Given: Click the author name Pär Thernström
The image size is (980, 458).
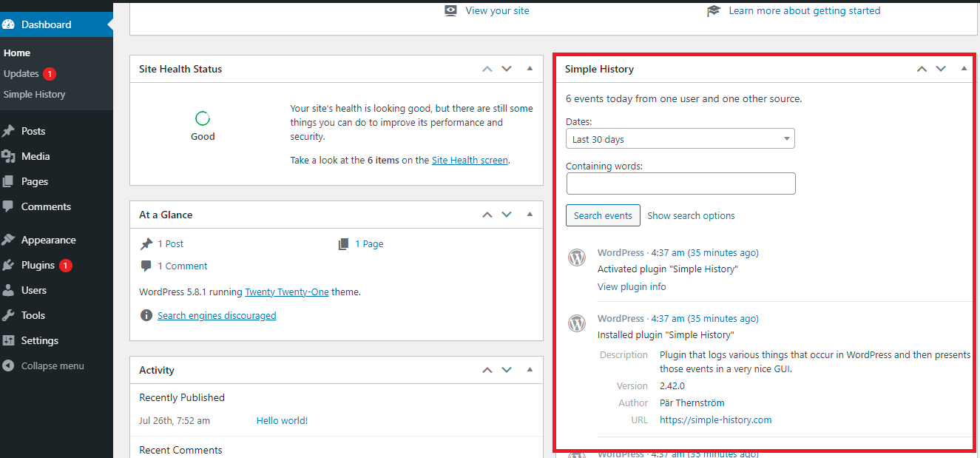Looking at the screenshot, I should click(x=692, y=403).
